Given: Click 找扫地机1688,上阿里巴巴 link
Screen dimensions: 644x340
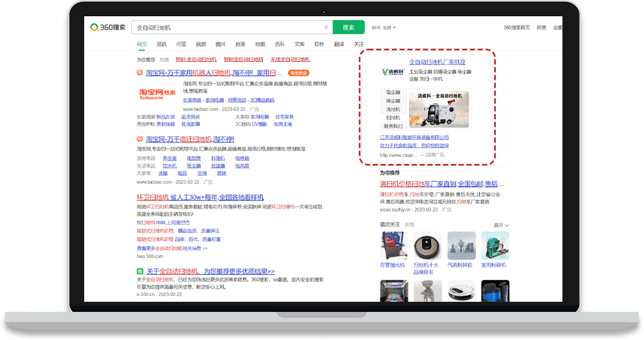Looking at the screenshot, I should [163, 223].
